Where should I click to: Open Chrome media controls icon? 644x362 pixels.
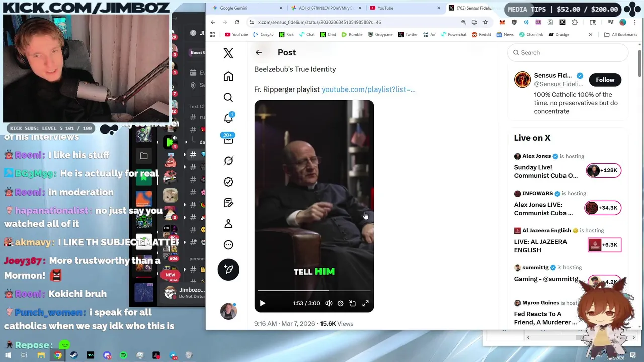click(x=611, y=22)
